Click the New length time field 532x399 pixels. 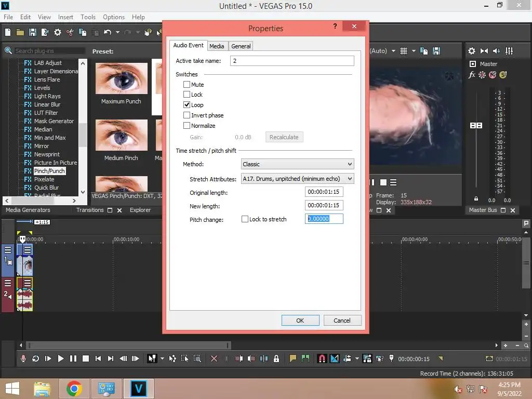[324, 205]
